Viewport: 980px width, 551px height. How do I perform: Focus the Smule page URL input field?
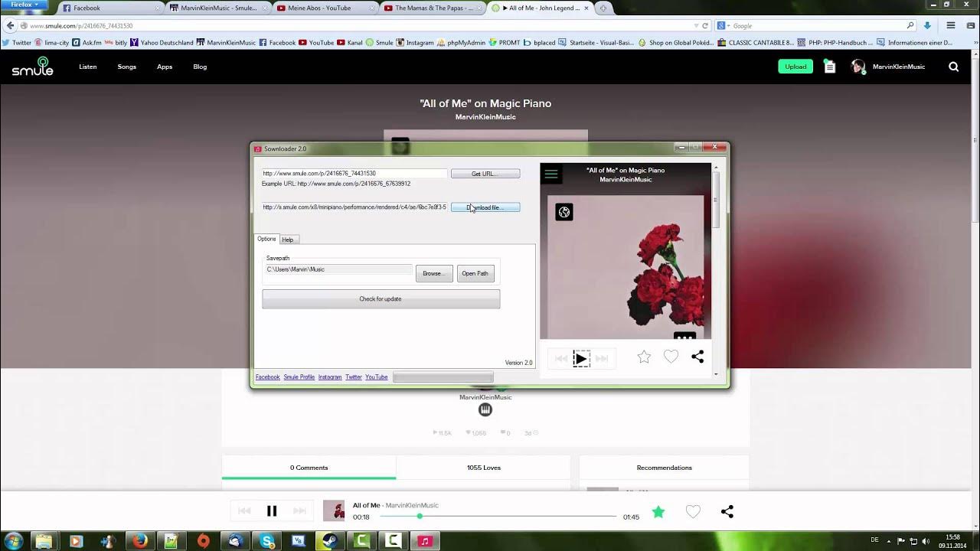(x=354, y=174)
